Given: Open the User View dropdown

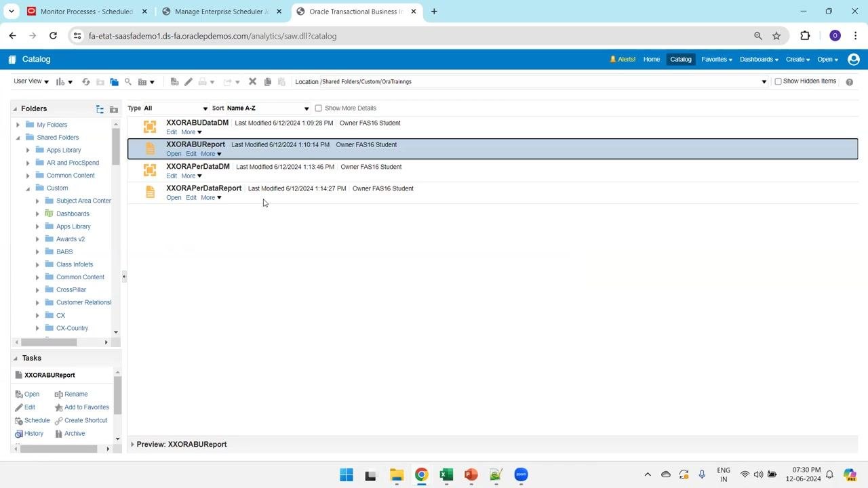Looking at the screenshot, I should 31,81.
